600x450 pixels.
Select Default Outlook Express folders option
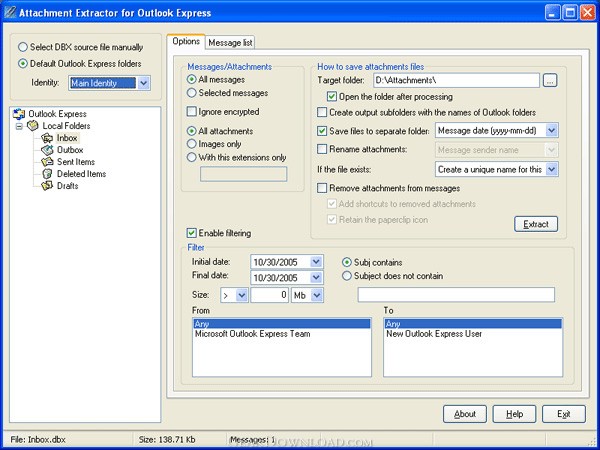80,64
